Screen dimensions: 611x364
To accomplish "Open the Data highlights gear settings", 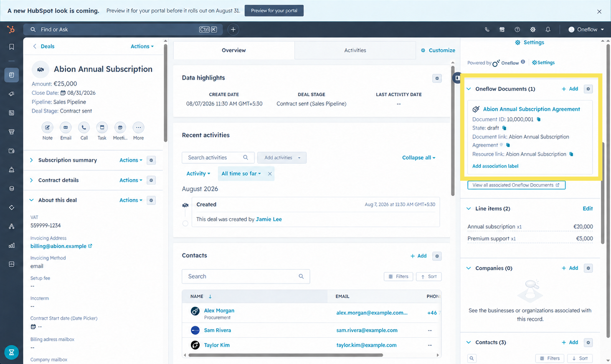I will click(437, 78).
